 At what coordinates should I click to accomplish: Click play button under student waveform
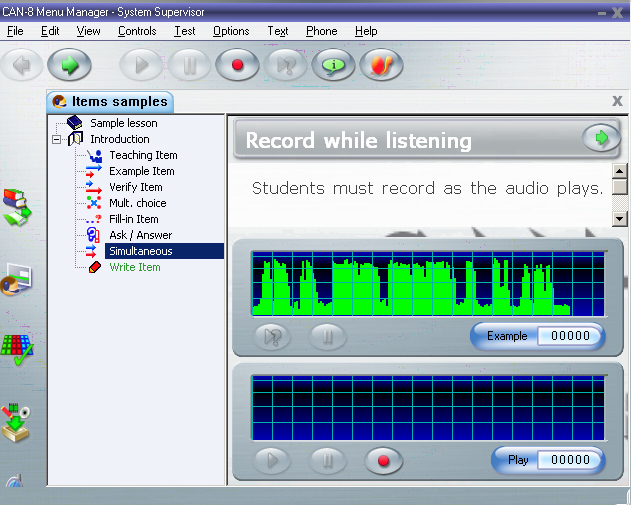coord(272,460)
